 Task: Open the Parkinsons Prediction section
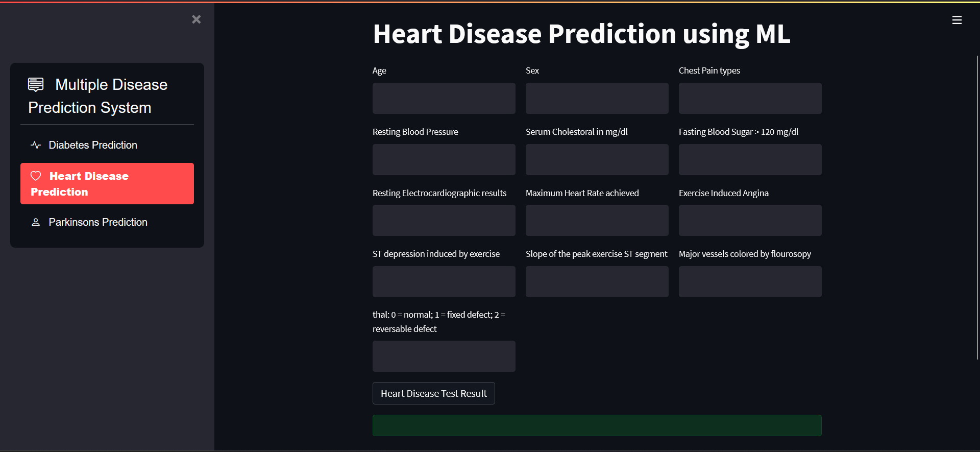97,222
